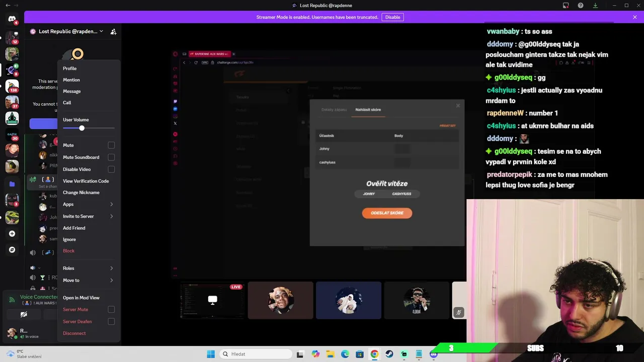
Task: Click the invite people icon by server name
Action: (x=113, y=31)
